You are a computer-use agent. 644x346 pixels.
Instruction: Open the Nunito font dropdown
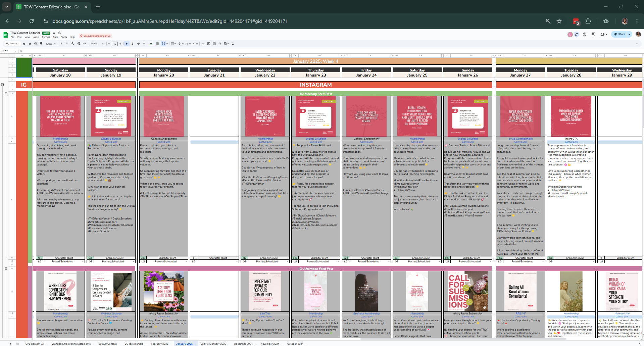[x=98, y=44]
